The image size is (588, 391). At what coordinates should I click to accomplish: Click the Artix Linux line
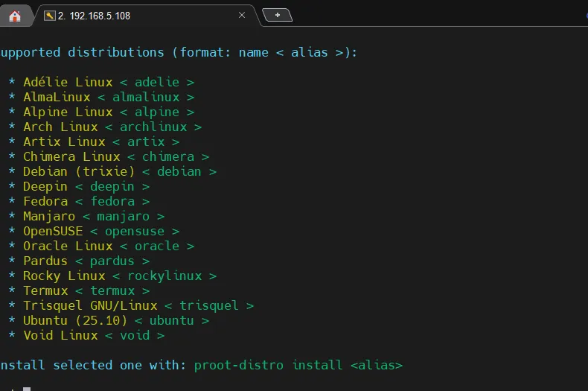(64, 142)
